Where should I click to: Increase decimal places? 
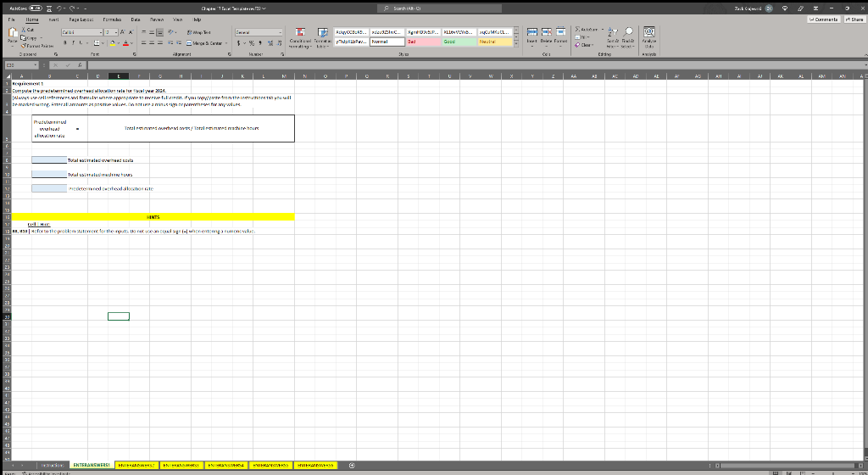[270, 43]
